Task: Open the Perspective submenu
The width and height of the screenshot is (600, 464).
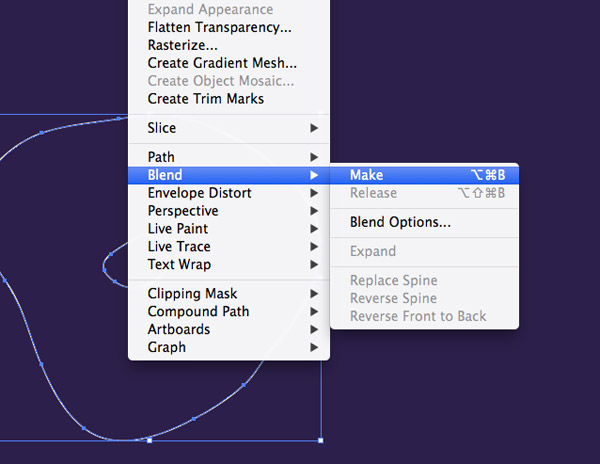Action: (182, 211)
